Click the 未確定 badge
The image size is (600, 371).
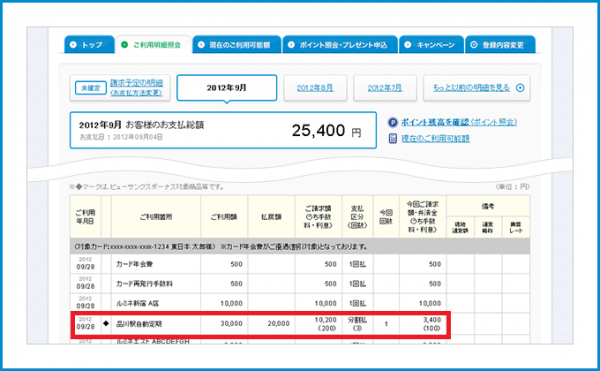[91, 88]
